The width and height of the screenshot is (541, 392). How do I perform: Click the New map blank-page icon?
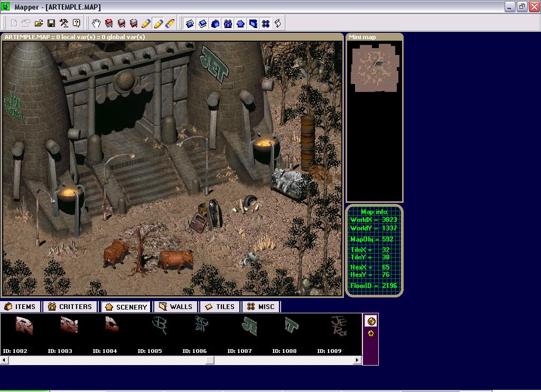tap(14, 23)
